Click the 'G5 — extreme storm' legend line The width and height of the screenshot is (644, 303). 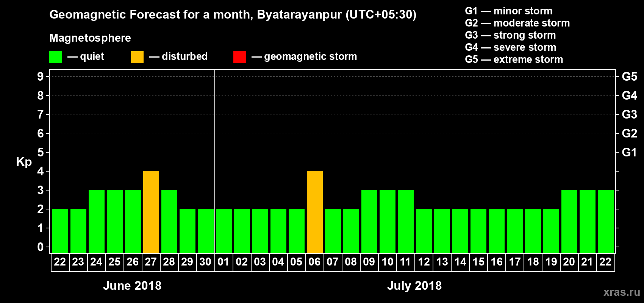click(514, 59)
